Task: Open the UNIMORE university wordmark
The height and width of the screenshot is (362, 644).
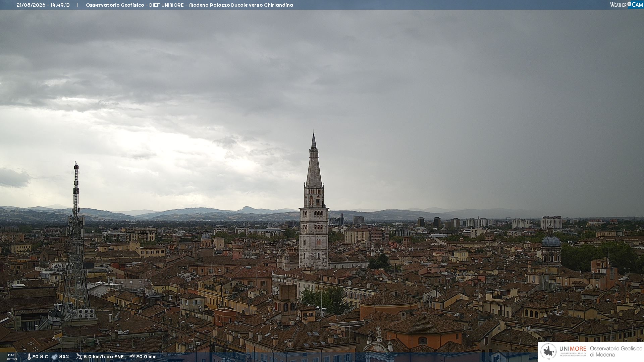Action: click(573, 351)
